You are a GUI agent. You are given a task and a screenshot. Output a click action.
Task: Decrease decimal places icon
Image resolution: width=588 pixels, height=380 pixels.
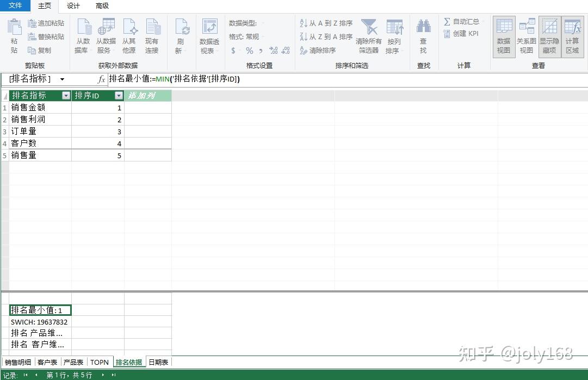pyautogui.click(x=286, y=51)
